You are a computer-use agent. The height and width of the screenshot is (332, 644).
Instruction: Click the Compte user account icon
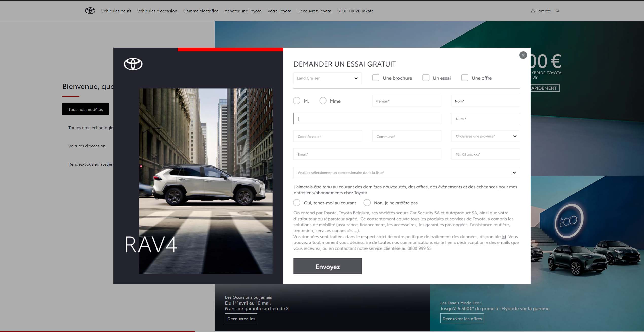(533, 11)
